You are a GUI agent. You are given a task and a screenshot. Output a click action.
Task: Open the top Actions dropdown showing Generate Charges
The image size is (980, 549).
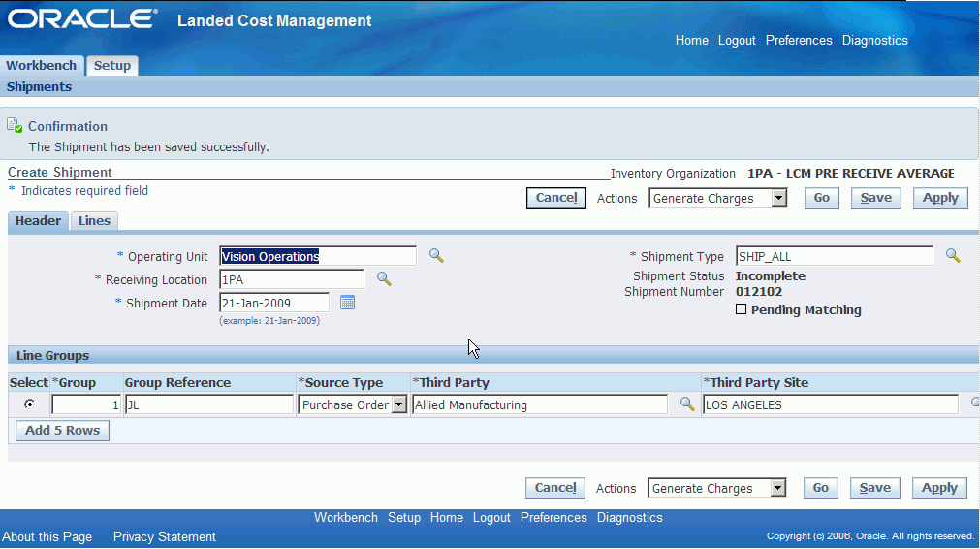coord(717,198)
